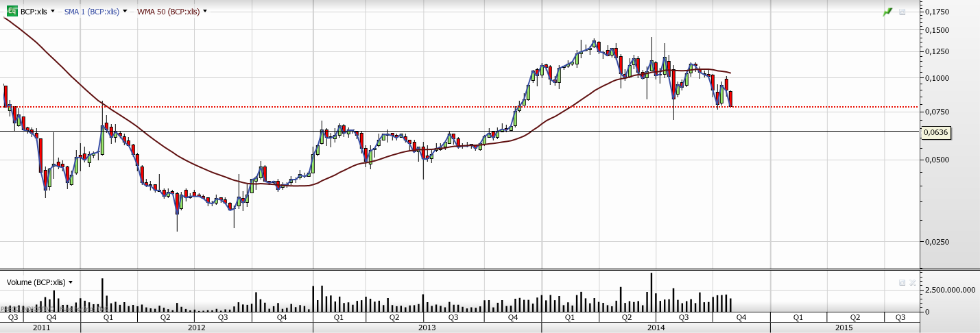Select Q1 of 2012 on the time axis
Viewport: 980px width, 333px height.
click(x=108, y=317)
